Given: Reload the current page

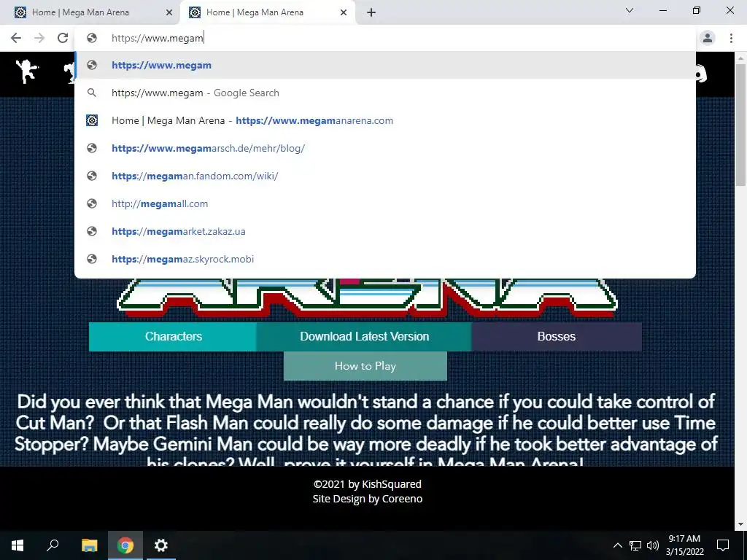Looking at the screenshot, I should [63, 38].
